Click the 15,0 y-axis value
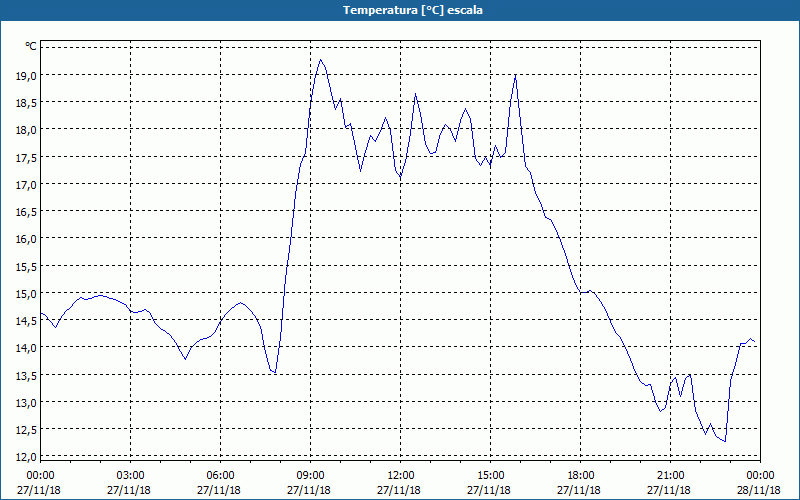Image resolution: width=800 pixels, height=500 pixels. click(x=27, y=293)
